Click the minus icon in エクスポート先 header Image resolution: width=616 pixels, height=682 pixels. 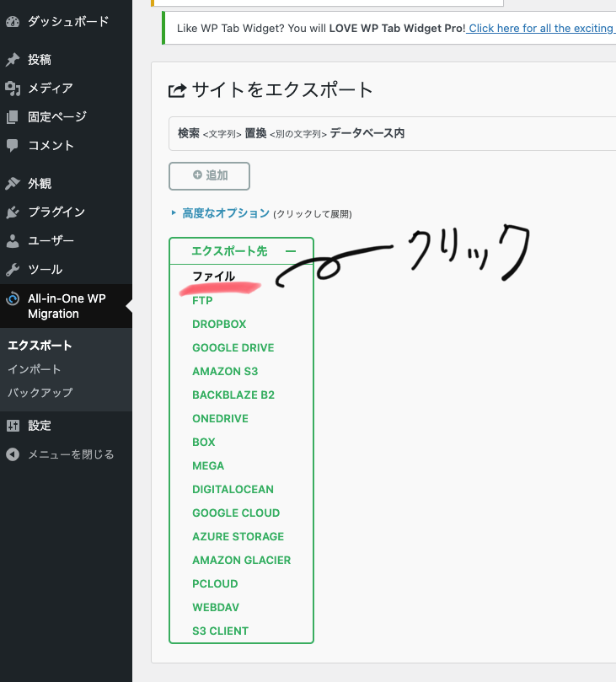291,251
